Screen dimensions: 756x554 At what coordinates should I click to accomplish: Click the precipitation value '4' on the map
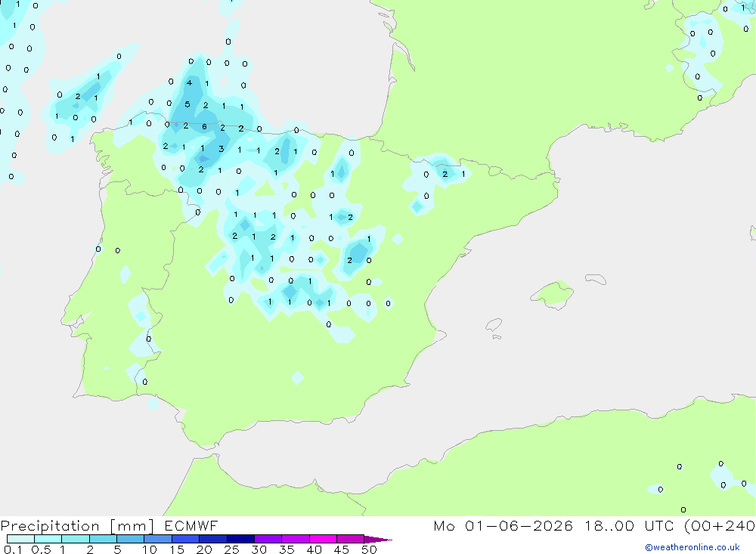point(190,83)
